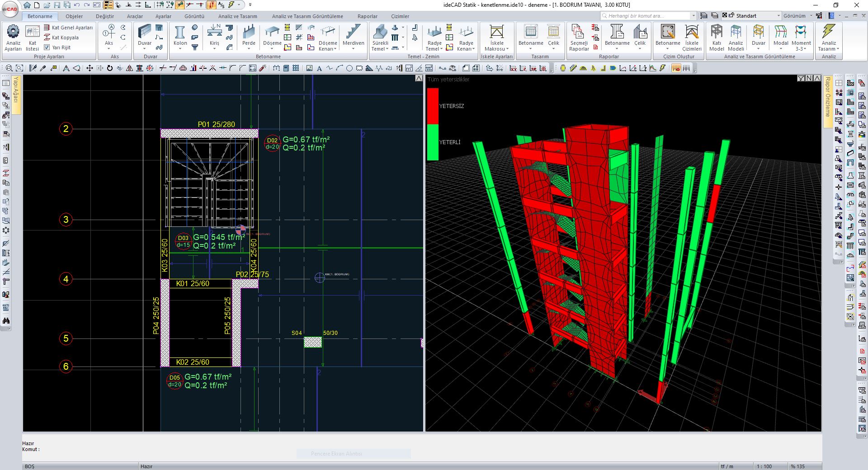Open the Analiz ve Tasarım tab
This screenshot has height=470, width=868.
coord(237,16)
